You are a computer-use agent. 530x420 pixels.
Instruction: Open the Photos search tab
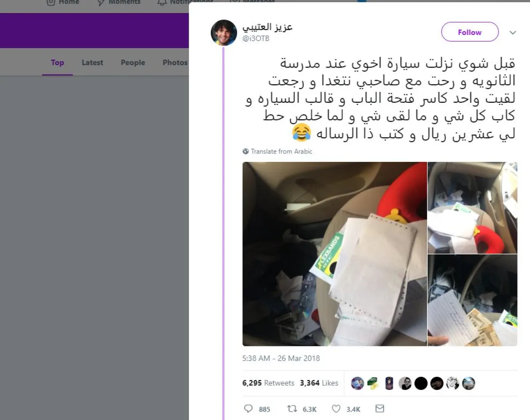(x=175, y=63)
